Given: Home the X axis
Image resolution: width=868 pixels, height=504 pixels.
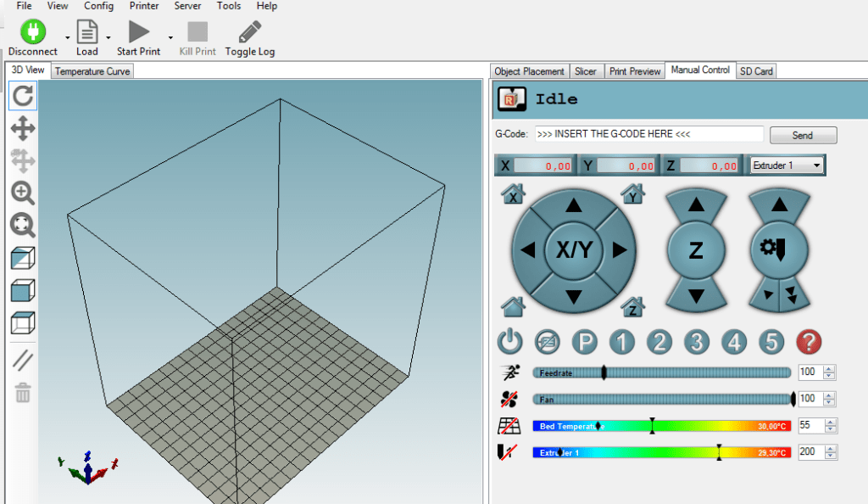Looking at the screenshot, I should (515, 194).
